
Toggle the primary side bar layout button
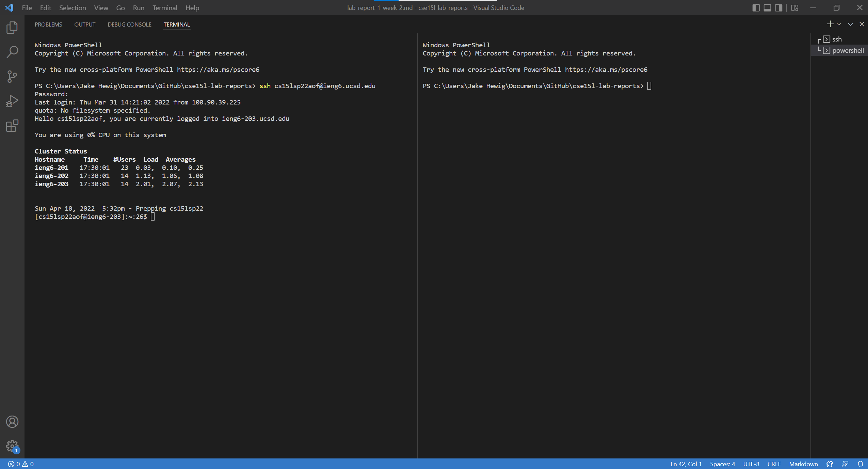click(x=756, y=8)
